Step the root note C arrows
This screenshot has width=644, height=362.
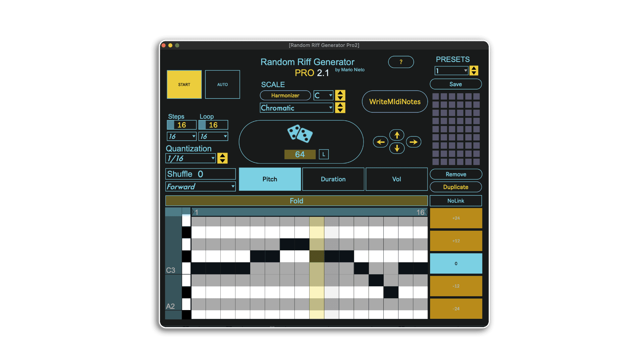coord(340,96)
